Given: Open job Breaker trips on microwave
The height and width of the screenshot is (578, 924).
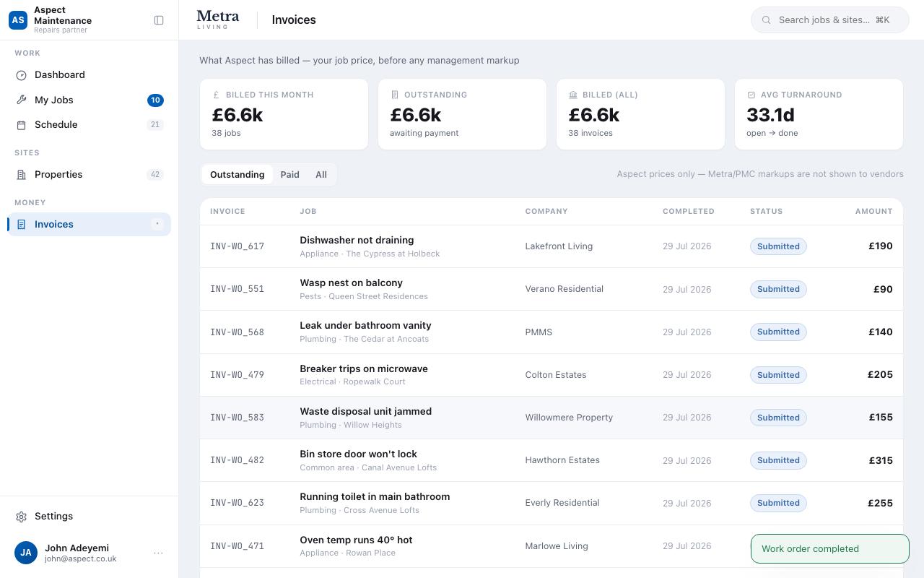Looking at the screenshot, I should [364, 369].
